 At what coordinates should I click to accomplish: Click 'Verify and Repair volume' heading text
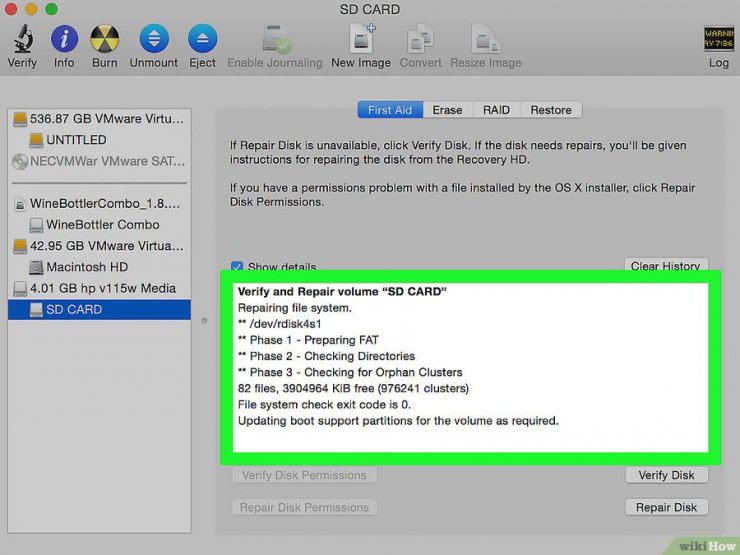click(342, 291)
